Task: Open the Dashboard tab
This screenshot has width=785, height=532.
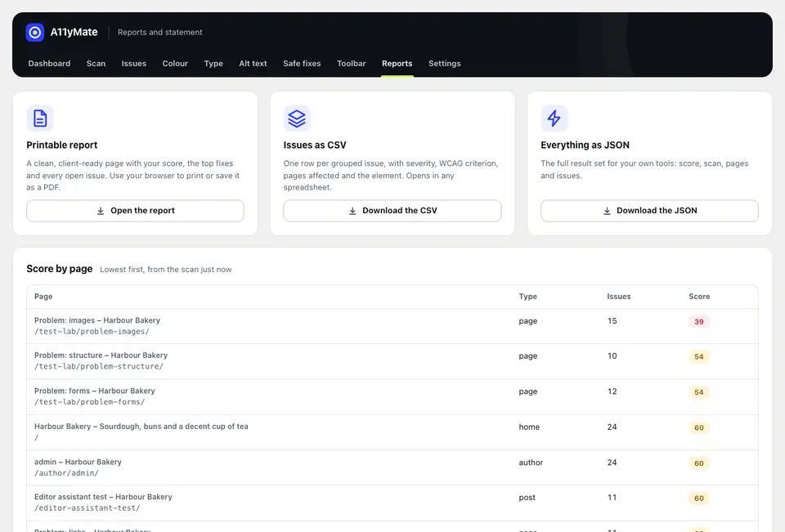Action: point(49,64)
